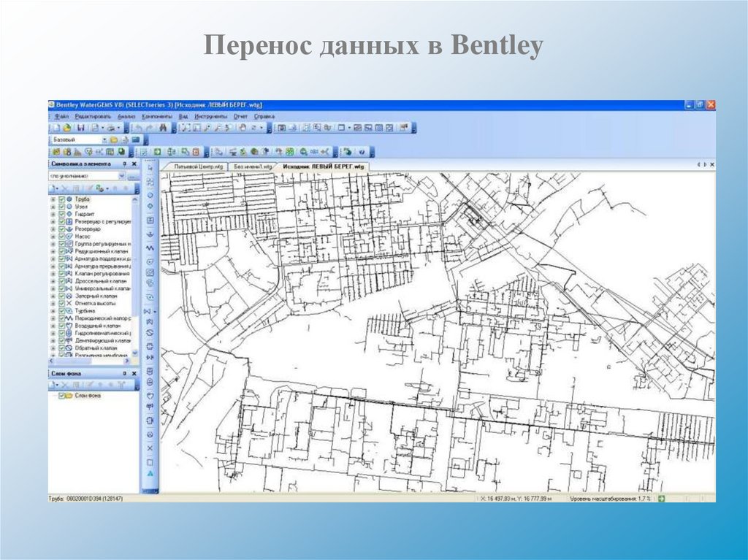
Task: Click the X spot elevation tool in vertical toolbar
Action: pos(150,447)
